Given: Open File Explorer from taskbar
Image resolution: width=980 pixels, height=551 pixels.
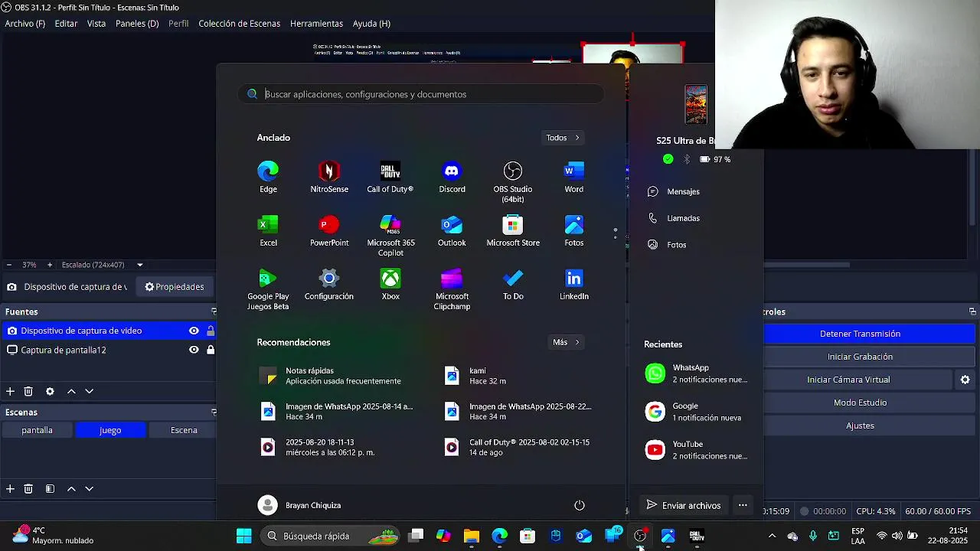Looking at the screenshot, I should (x=471, y=536).
